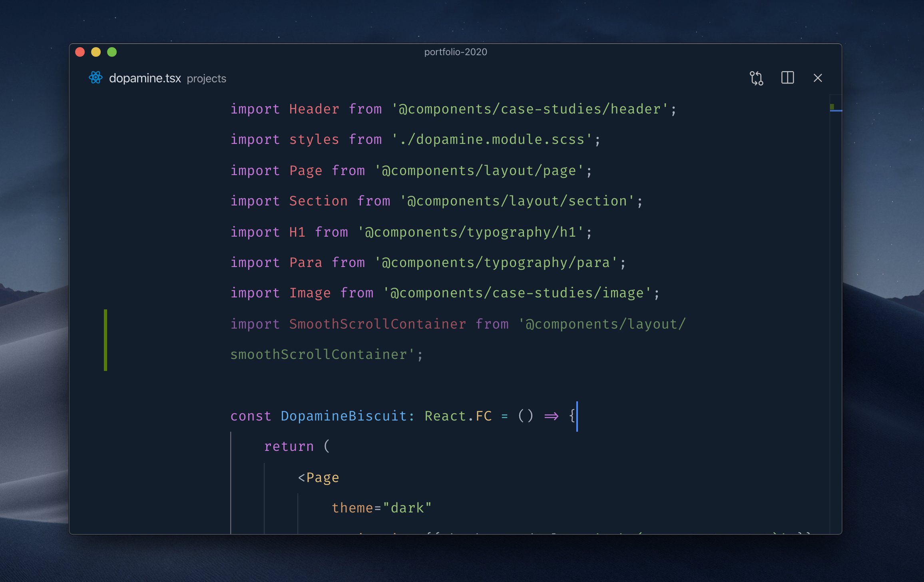
Task: Click the red close window button
Action: coord(80,52)
